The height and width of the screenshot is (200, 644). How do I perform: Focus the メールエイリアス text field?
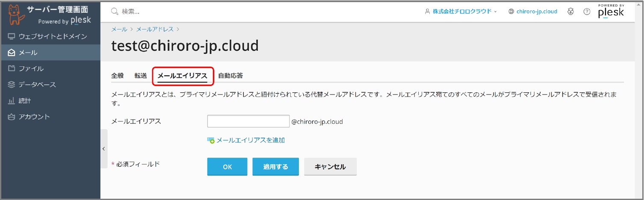click(248, 121)
